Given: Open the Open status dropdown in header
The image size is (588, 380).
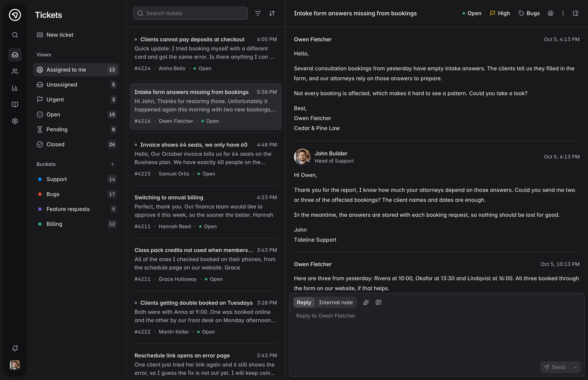Looking at the screenshot, I should 472,13.
